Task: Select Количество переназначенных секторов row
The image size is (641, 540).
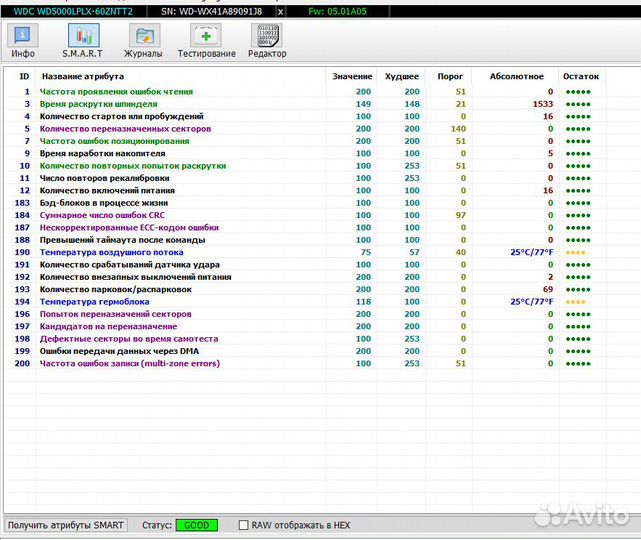Action: point(125,128)
